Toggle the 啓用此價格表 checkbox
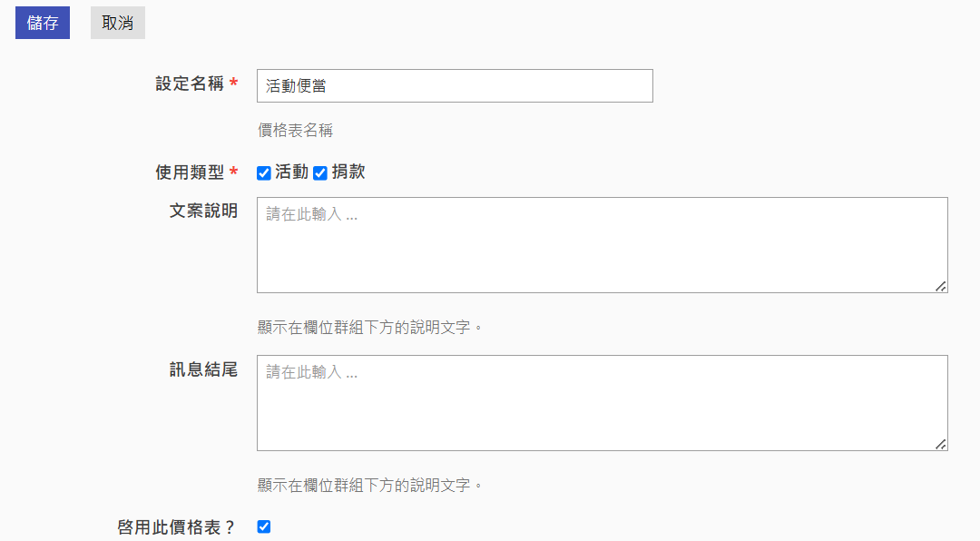Image resolution: width=980 pixels, height=541 pixels. point(264,526)
